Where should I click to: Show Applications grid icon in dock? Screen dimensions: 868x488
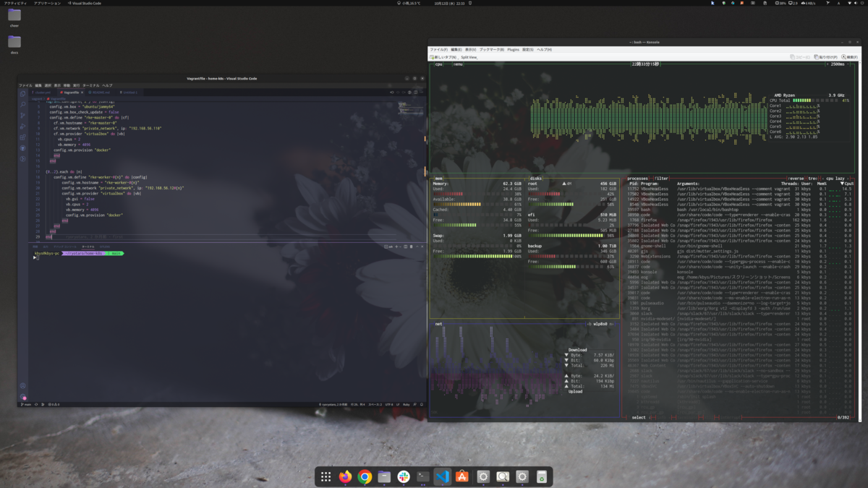(325, 476)
